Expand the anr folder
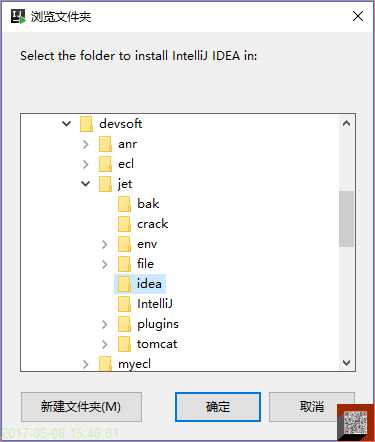 point(86,144)
